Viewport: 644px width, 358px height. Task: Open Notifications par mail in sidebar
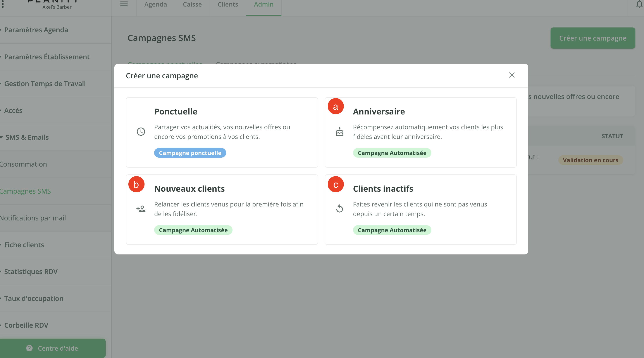point(33,218)
